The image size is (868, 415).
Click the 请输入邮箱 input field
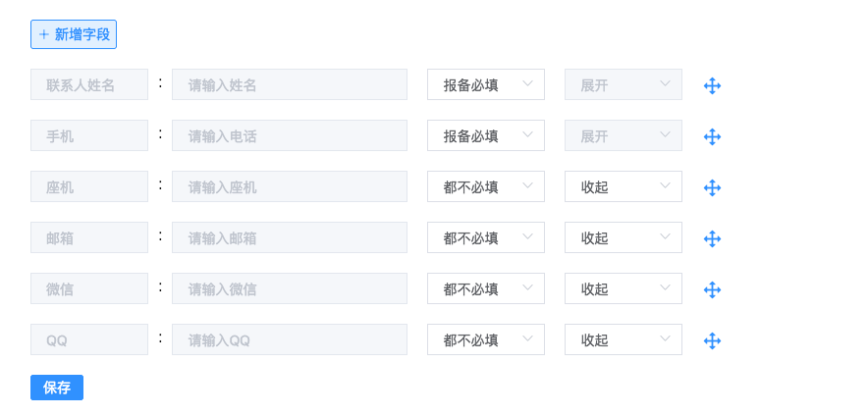[x=290, y=237]
